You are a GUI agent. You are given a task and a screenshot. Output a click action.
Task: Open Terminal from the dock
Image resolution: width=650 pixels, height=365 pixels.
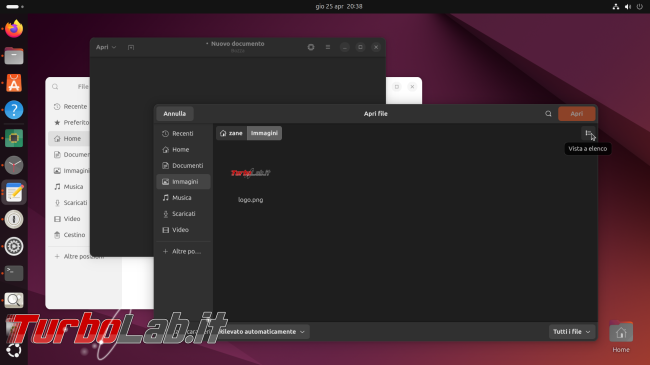point(14,273)
